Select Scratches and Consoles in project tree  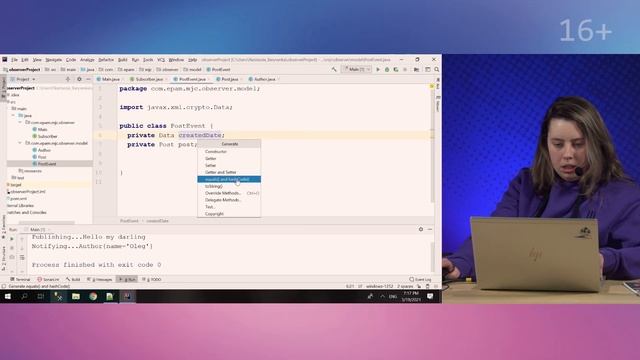(x=26, y=213)
